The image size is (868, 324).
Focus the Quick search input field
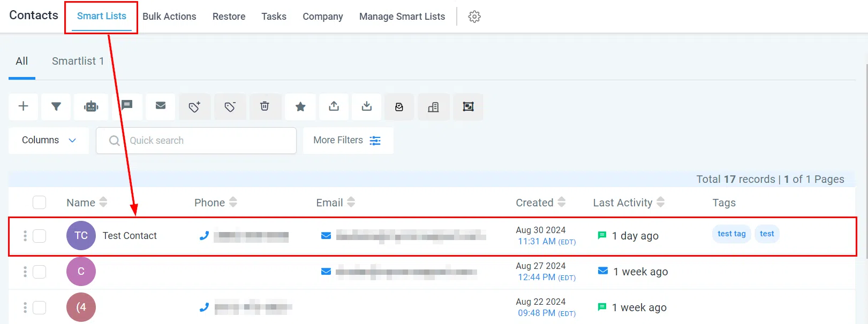[196, 141]
